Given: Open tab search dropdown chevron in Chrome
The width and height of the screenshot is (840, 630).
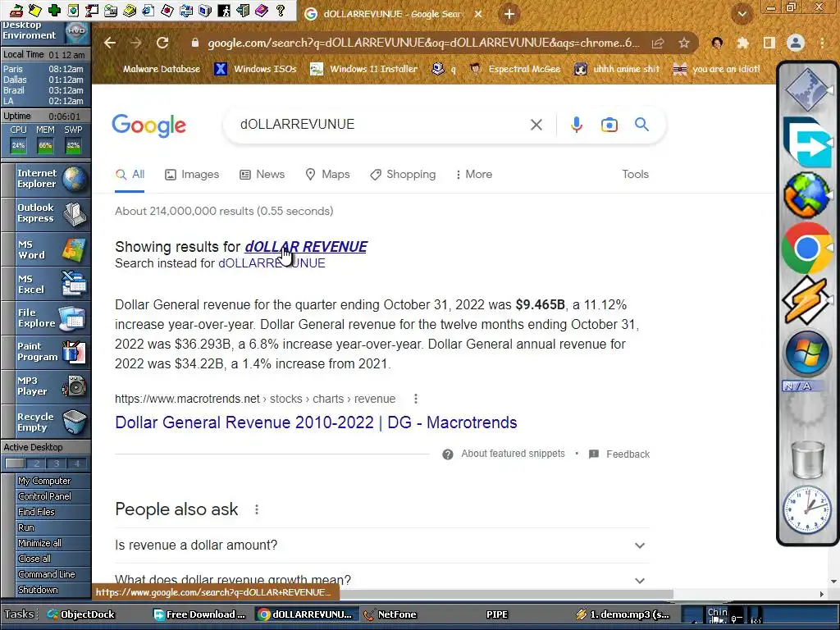Looking at the screenshot, I should (x=742, y=14).
